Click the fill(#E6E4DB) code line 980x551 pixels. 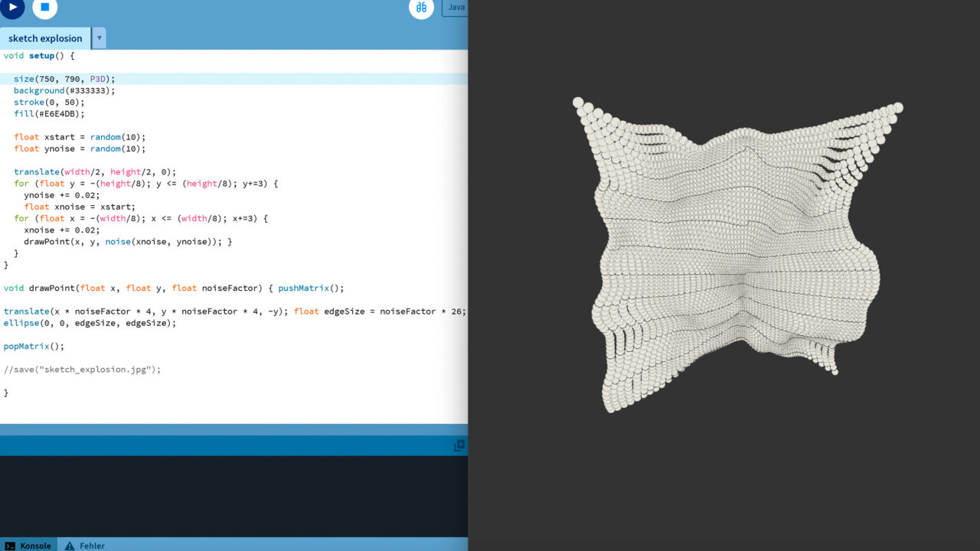point(49,114)
